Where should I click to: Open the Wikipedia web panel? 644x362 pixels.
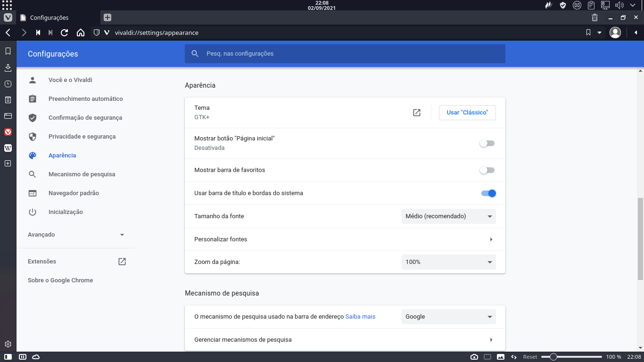pyautogui.click(x=8, y=148)
